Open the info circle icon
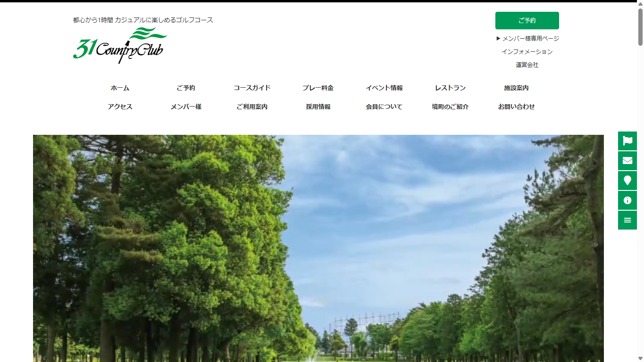 tap(627, 200)
